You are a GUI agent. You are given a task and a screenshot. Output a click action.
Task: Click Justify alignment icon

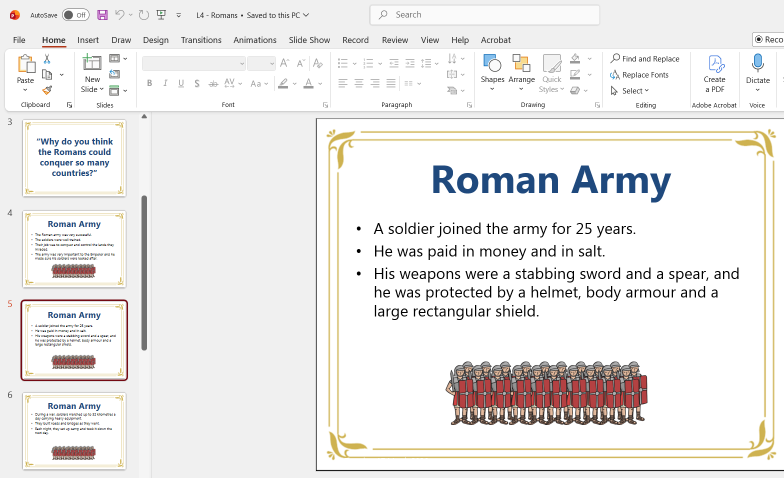pos(391,84)
